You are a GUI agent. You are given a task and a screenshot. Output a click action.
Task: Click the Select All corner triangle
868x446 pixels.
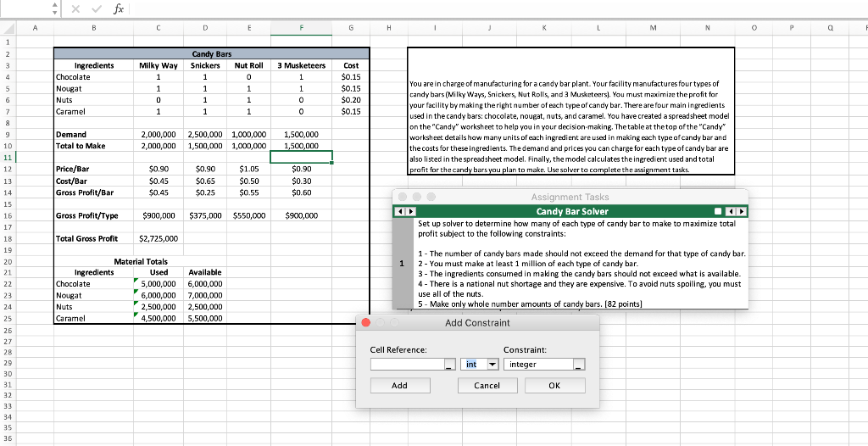coord(8,28)
